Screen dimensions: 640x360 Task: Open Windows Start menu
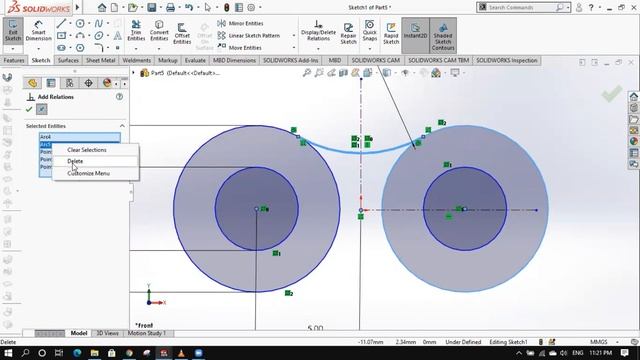(8, 353)
